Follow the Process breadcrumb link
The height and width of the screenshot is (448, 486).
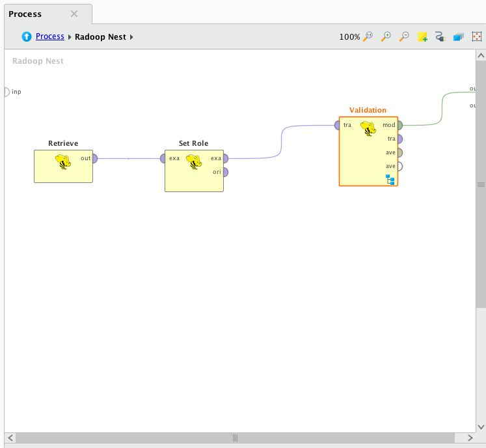click(50, 36)
